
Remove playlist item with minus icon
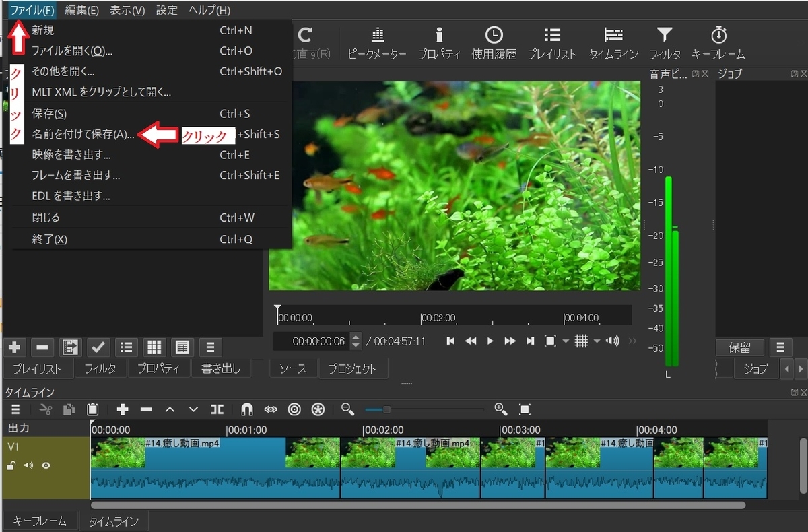[x=42, y=347]
